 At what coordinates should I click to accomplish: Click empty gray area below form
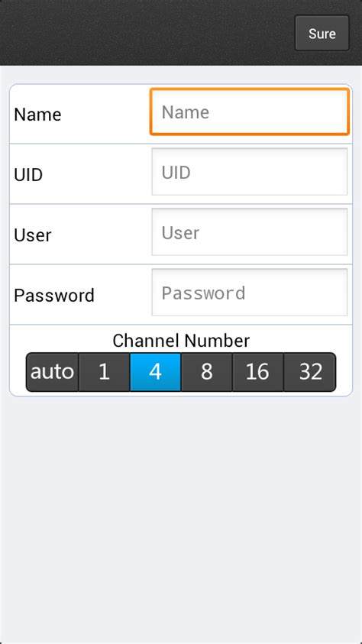point(181,517)
